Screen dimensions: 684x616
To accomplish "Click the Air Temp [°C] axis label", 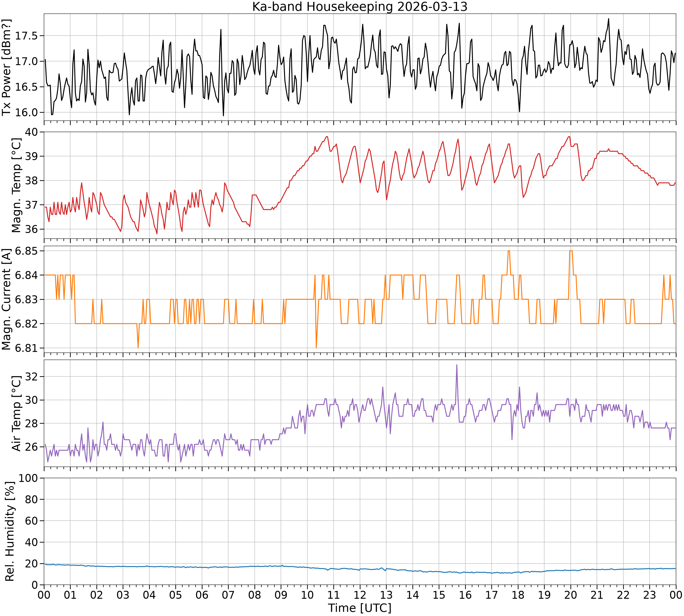I will (x=16, y=413).
